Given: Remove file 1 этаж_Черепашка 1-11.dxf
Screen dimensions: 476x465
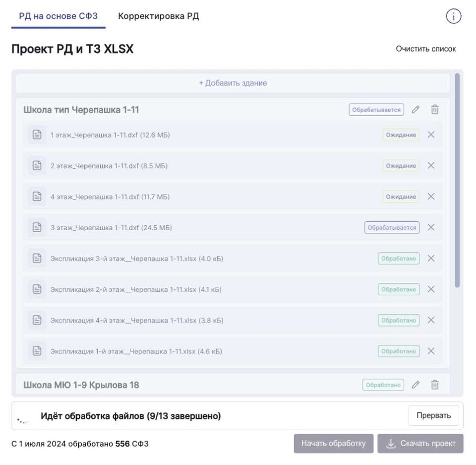Looking at the screenshot, I should pos(431,134).
